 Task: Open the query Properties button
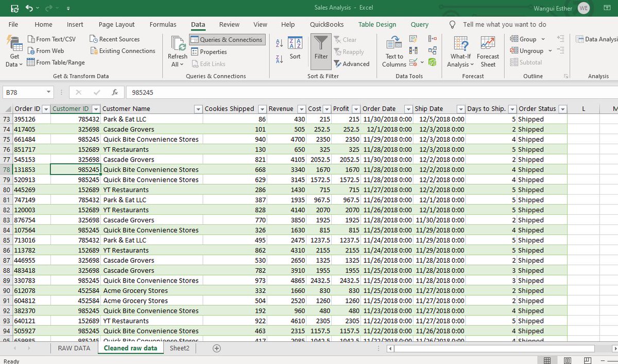coord(209,52)
